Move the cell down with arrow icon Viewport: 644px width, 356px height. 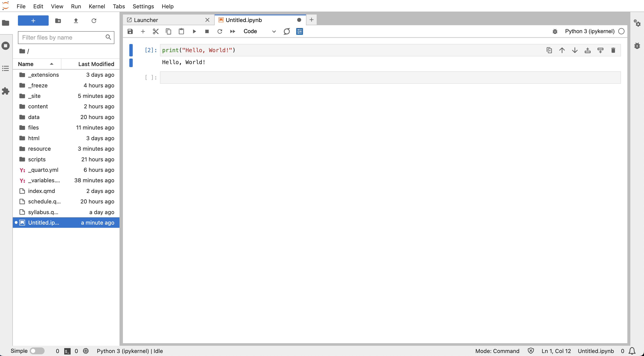pos(575,50)
